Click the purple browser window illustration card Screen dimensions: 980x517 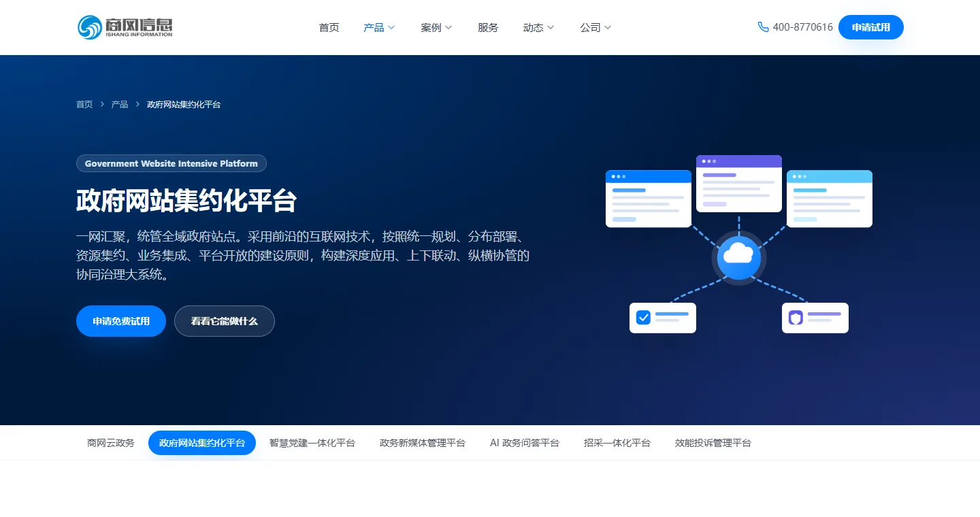(739, 184)
